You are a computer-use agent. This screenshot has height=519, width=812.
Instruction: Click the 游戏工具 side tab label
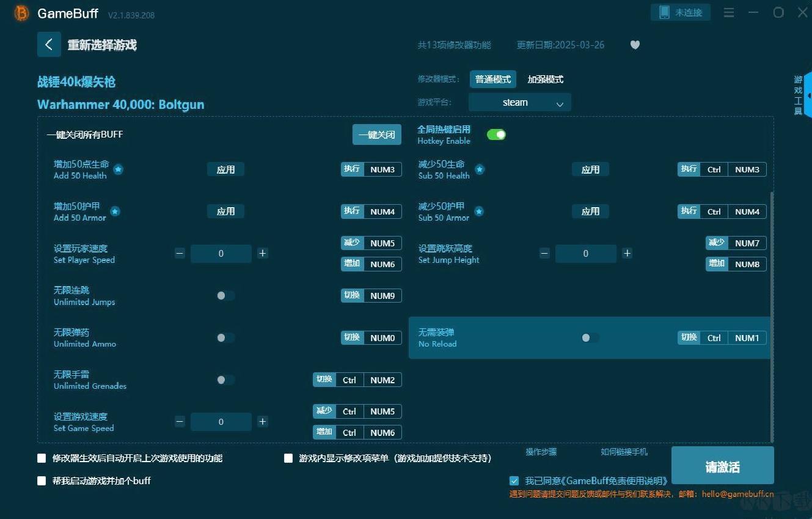point(798,95)
